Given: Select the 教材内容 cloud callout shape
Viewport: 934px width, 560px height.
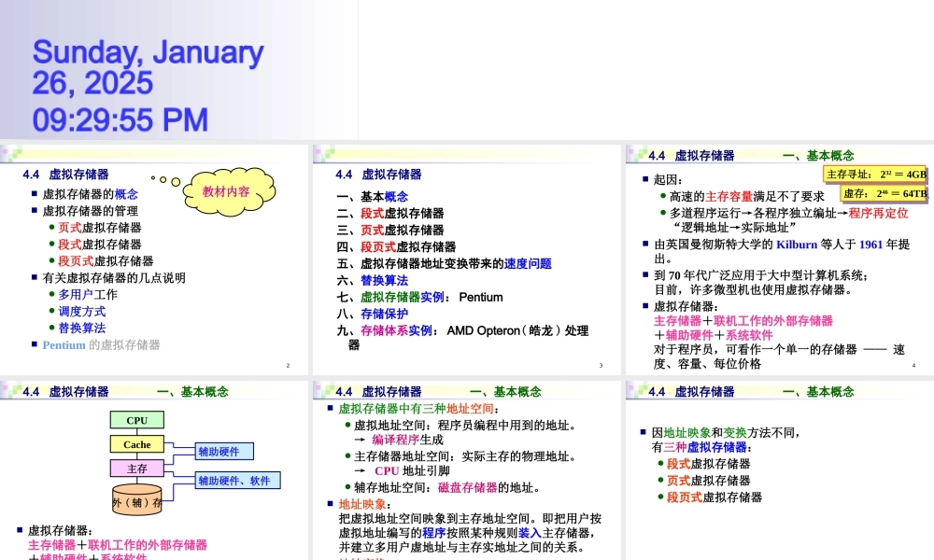Looking at the screenshot, I should [x=226, y=191].
